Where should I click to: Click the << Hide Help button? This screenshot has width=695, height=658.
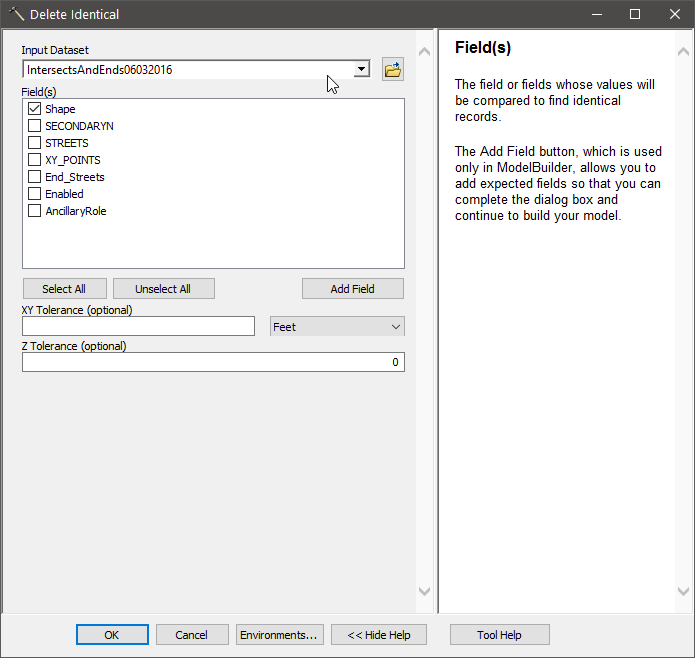379,635
